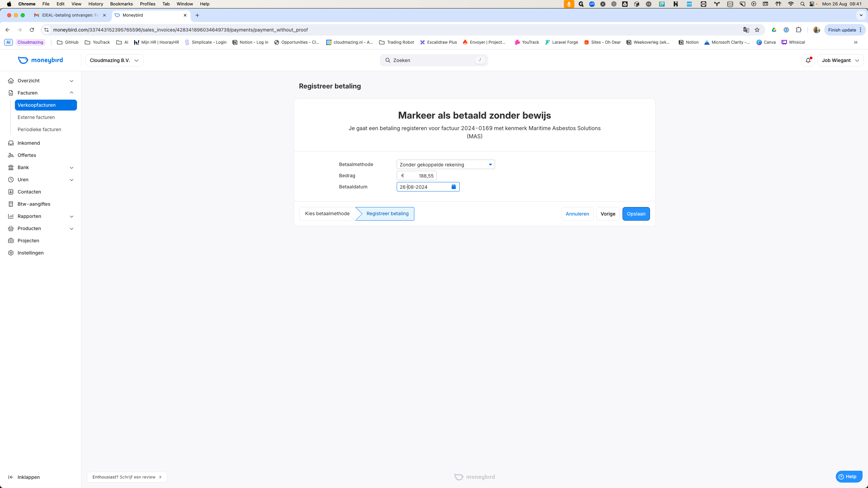Open the Chrome tab search dropdown
The height and width of the screenshot is (488, 868).
(x=861, y=15)
